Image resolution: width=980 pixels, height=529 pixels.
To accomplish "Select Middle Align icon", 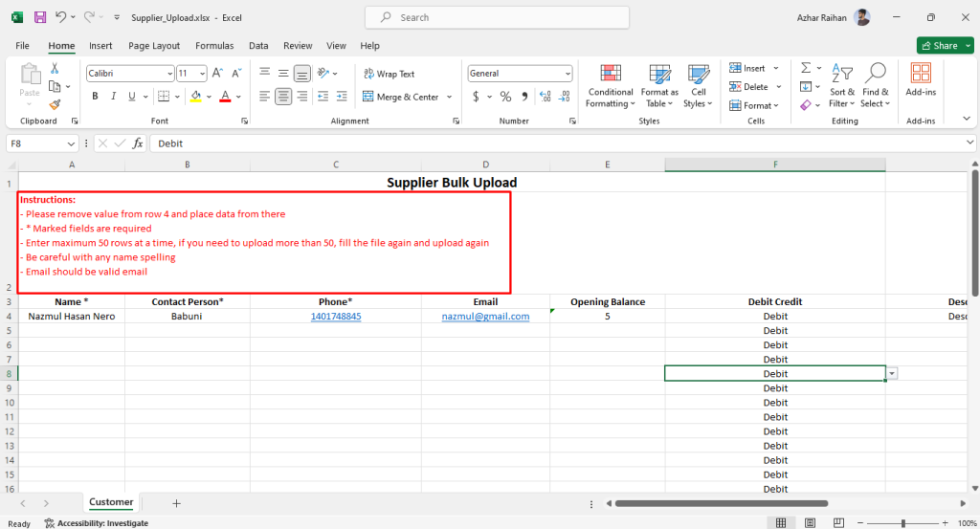I will (283, 73).
